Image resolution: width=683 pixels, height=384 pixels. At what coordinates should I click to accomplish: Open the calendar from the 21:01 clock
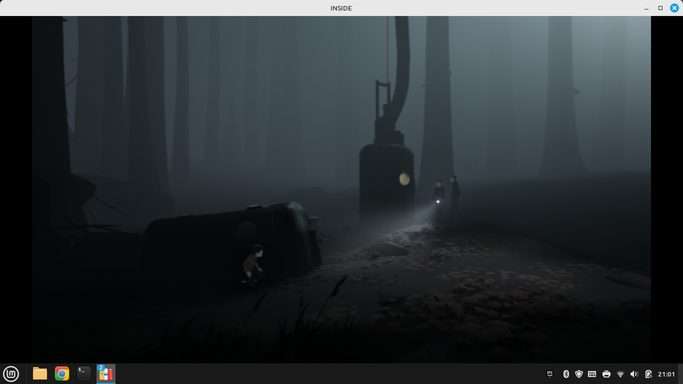point(666,374)
